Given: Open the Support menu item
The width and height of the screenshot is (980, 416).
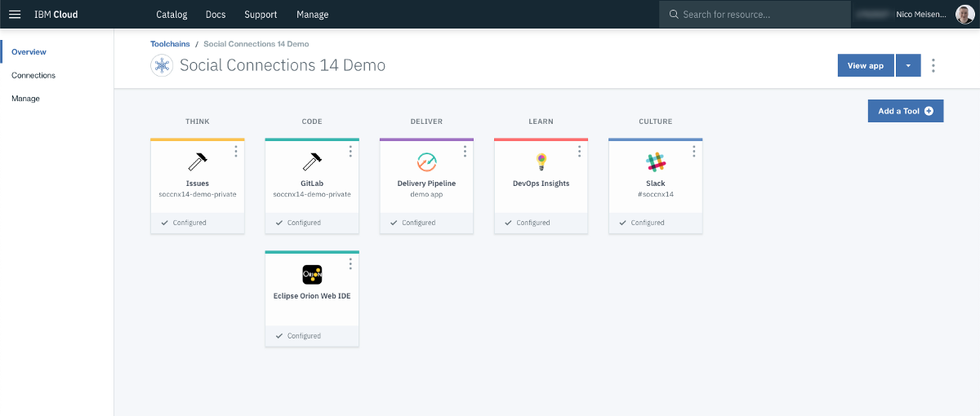Looking at the screenshot, I should click(261, 14).
